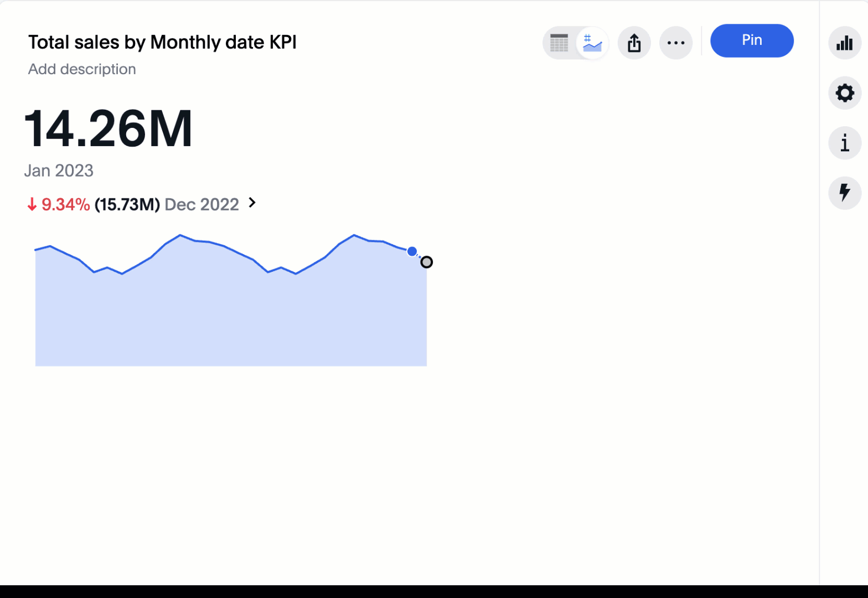Click the Dec 2022 comparison label
868x598 pixels.
[201, 204]
